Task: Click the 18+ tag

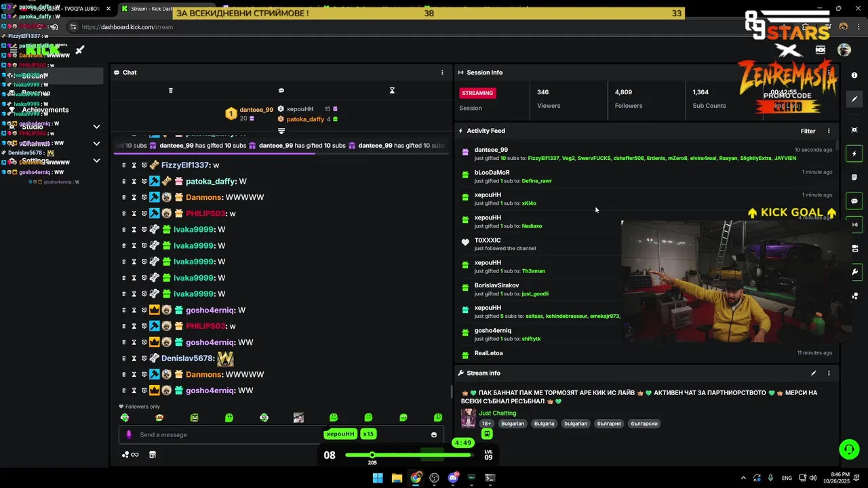Action: click(486, 424)
